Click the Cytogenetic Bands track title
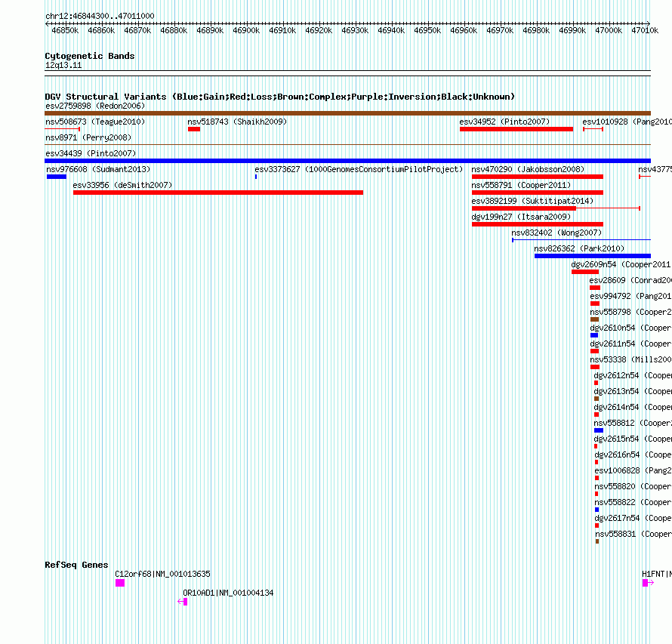672x644 pixels. [90, 56]
